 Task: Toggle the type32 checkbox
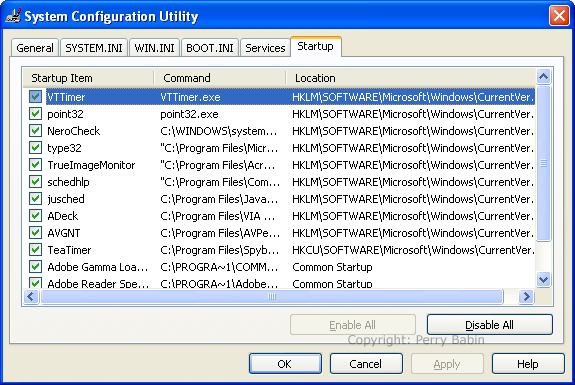pyautogui.click(x=35, y=148)
